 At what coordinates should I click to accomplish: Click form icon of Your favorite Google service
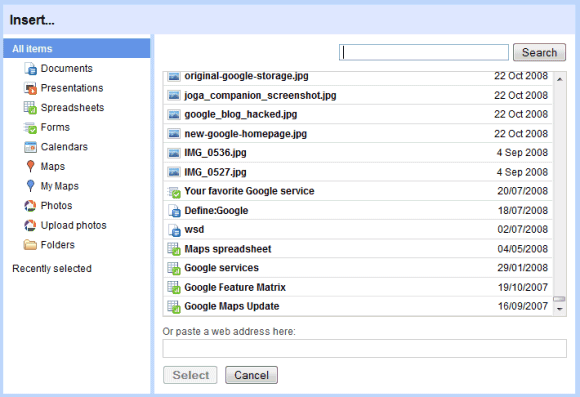(174, 192)
